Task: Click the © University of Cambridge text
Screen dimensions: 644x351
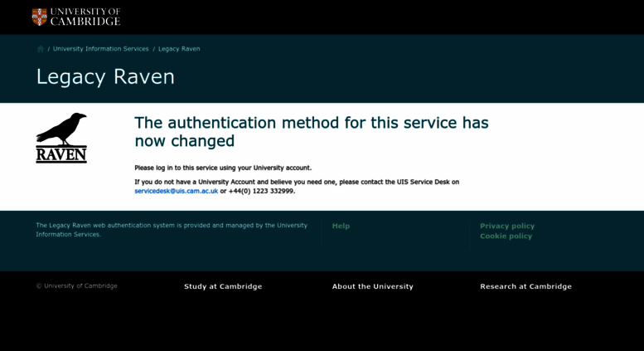Action: [x=77, y=285]
